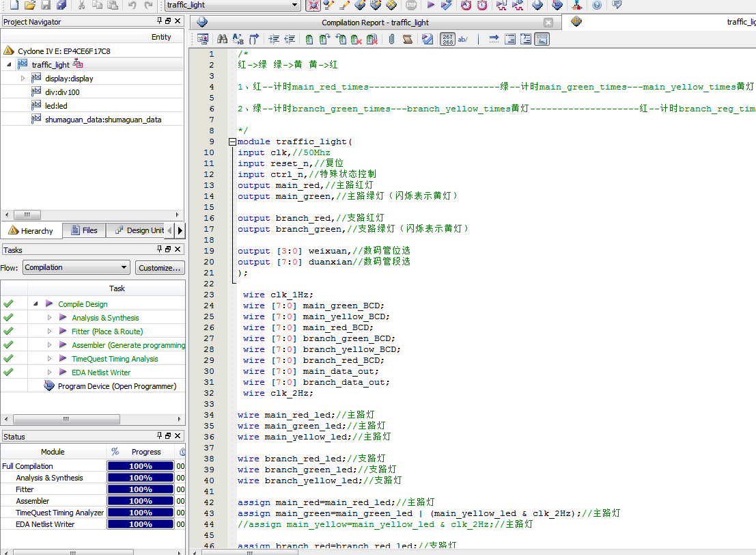The image size is (756, 555).
Task: Pin the Tasks panel
Action: pos(160,249)
